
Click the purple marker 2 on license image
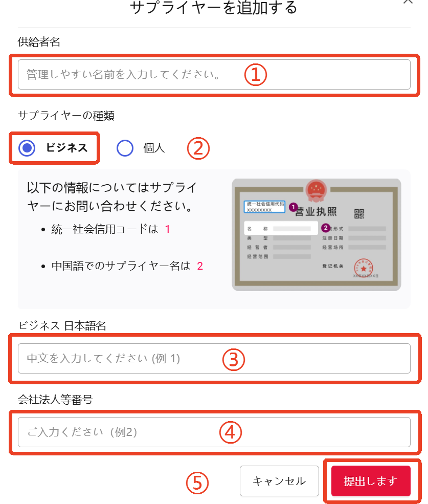tap(326, 228)
